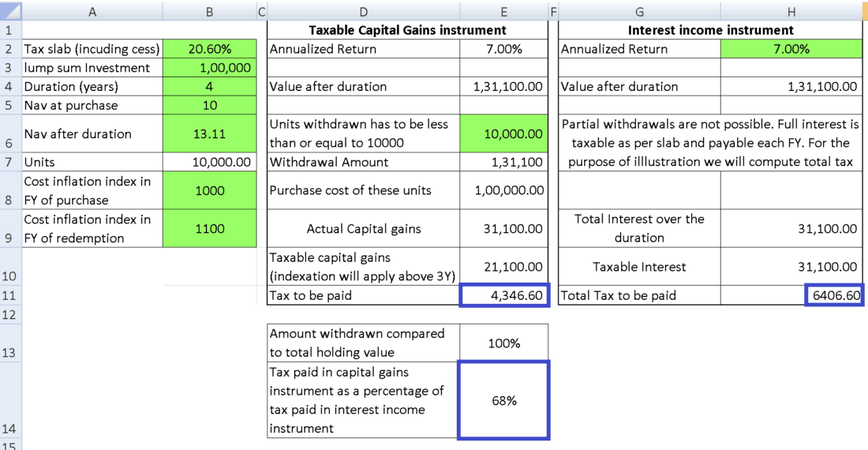Select column A header
The image size is (868, 450).
pyautogui.click(x=92, y=11)
